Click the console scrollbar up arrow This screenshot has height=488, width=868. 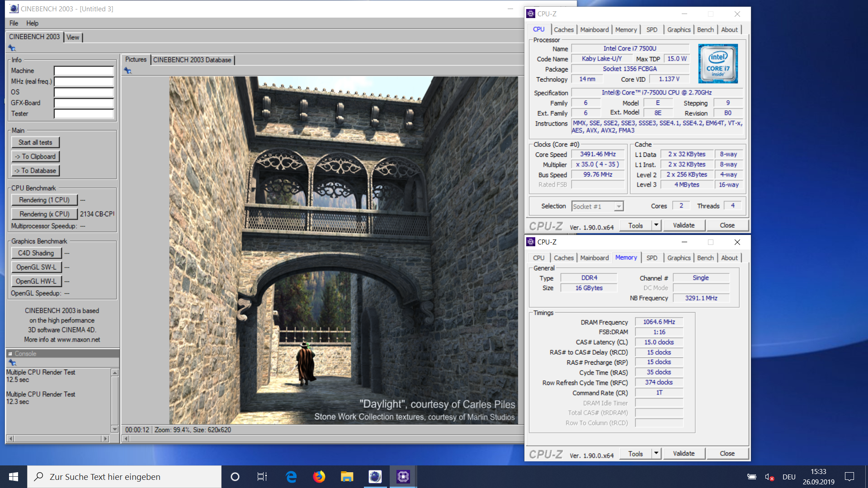coord(115,373)
